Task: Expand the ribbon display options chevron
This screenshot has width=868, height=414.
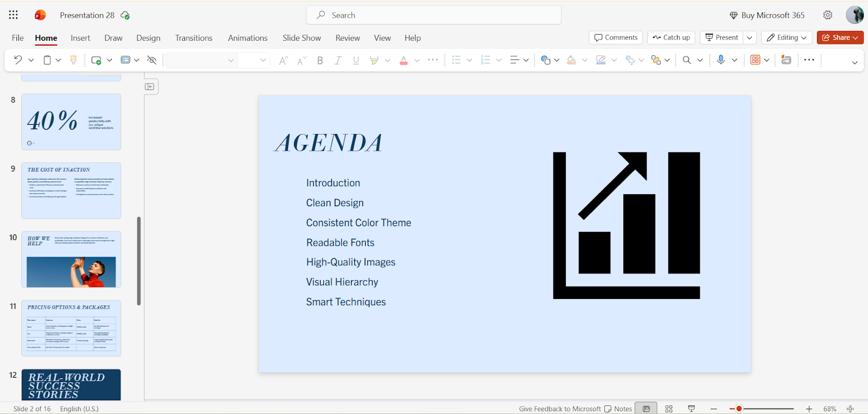Action: pos(854,62)
